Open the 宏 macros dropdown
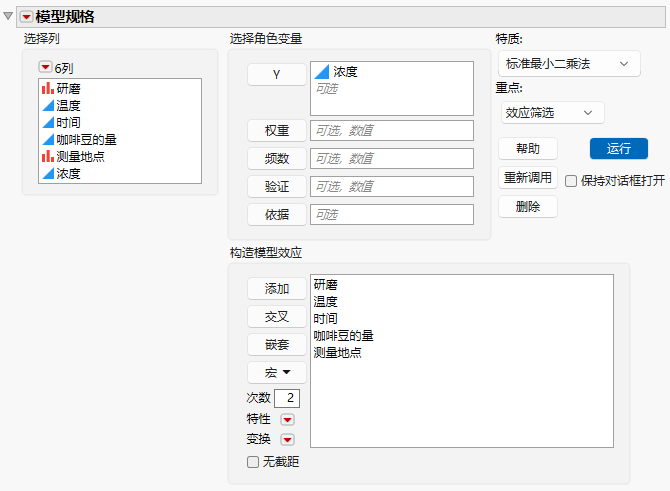The width and height of the screenshot is (670, 491). click(x=276, y=373)
